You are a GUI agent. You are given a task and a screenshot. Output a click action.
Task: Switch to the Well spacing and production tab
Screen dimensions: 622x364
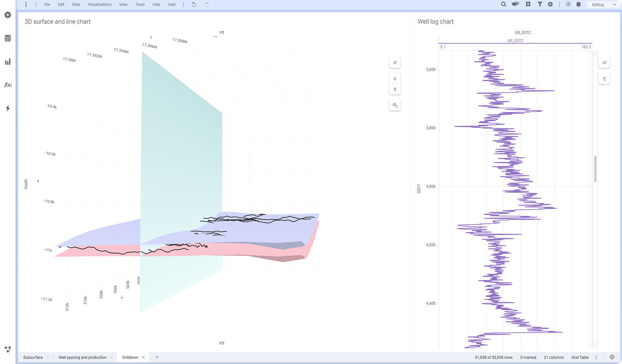pyautogui.click(x=82, y=357)
